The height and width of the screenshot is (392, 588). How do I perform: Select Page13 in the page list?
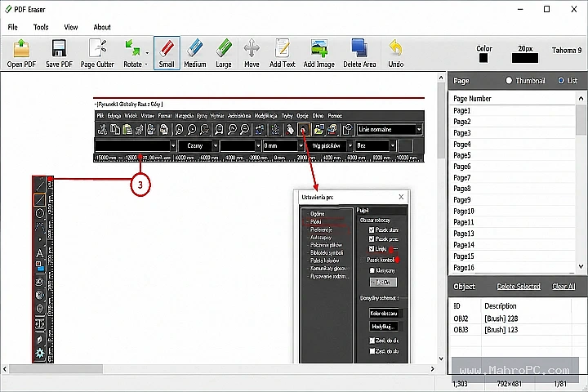512,234
